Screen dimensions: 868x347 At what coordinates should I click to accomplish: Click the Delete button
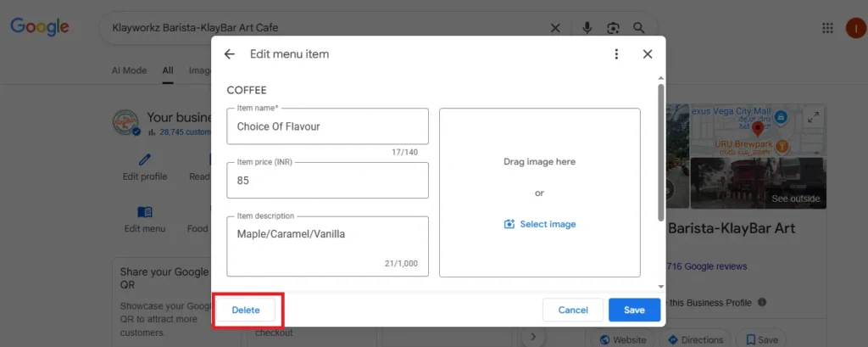(246, 311)
